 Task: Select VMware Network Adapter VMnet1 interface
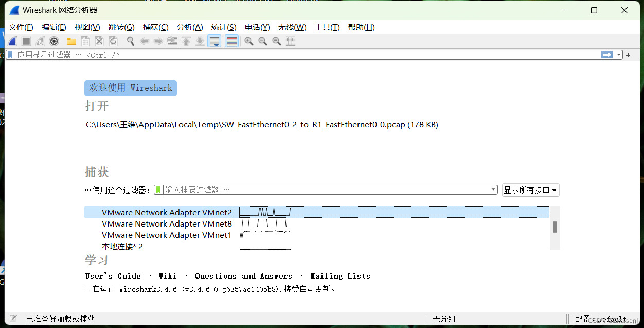click(x=316, y=235)
